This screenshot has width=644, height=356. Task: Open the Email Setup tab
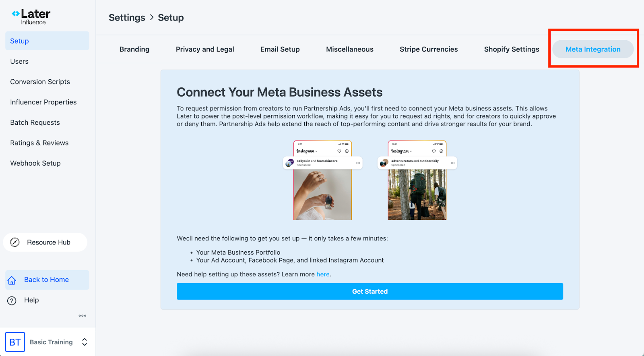pyautogui.click(x=280, y=49)
